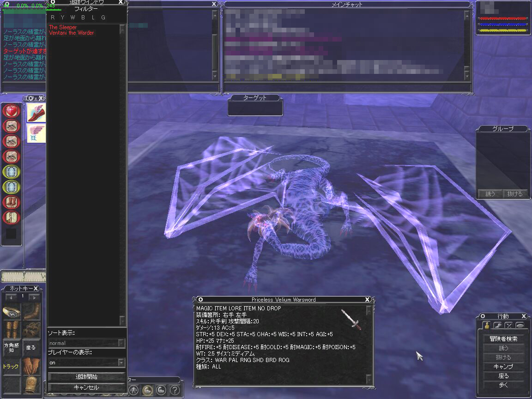Open help via the question mark icon
532x399 pixels.
175,390
